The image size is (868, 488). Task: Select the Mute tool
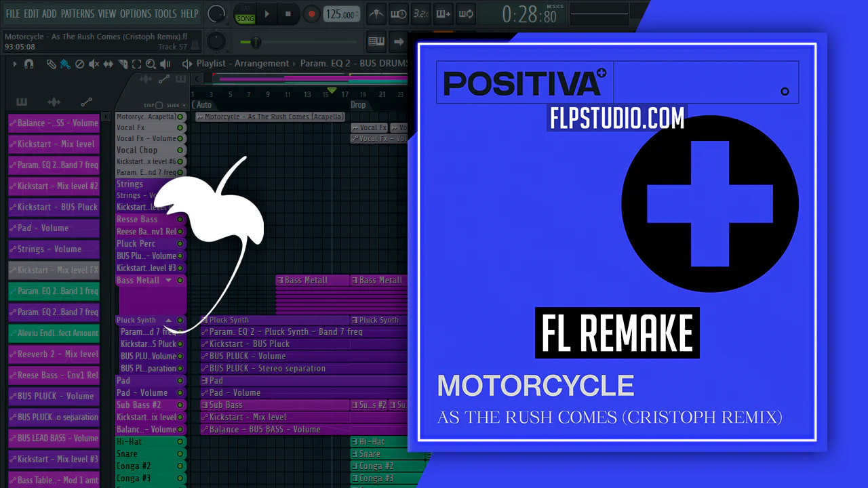[x=94, y=64]
